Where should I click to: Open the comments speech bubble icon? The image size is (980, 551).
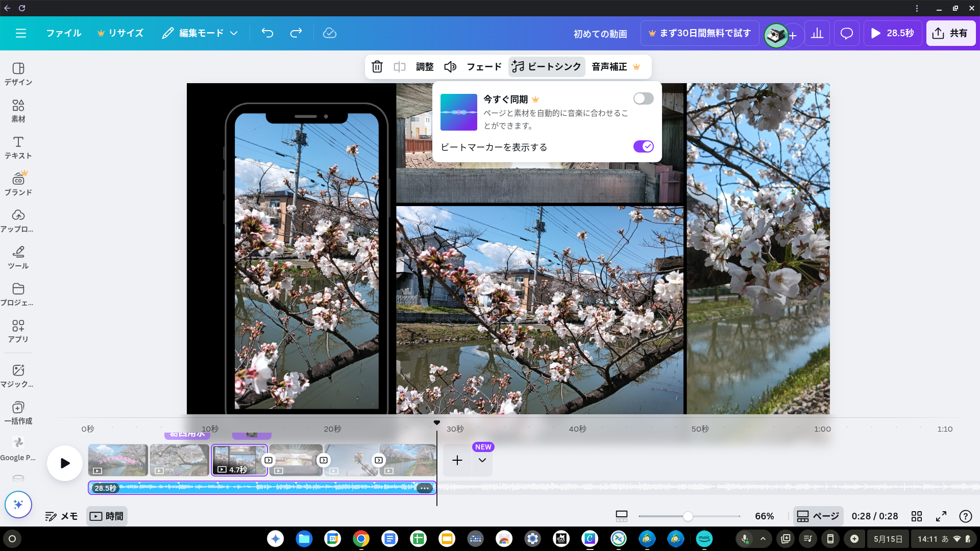(846, 33)
